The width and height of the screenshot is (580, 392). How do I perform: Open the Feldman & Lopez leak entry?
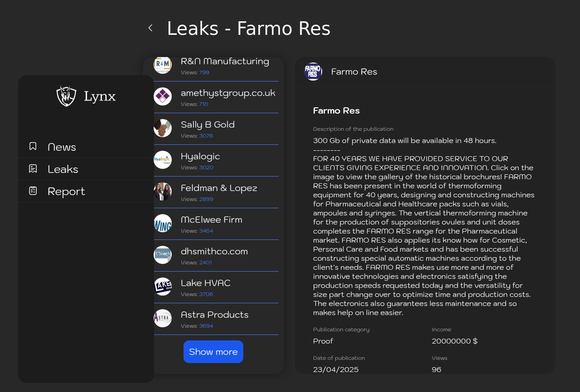[x=216, y=192]
